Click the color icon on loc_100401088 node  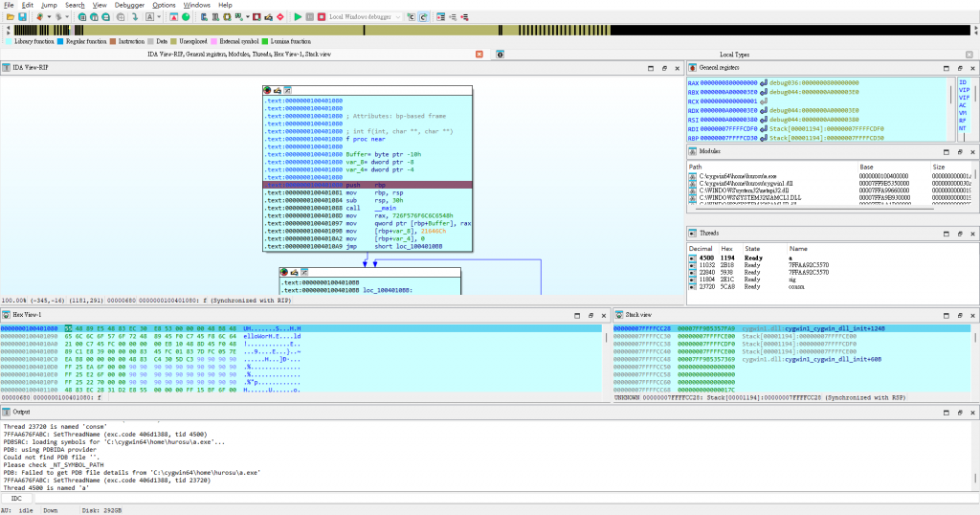coord(283,273)
